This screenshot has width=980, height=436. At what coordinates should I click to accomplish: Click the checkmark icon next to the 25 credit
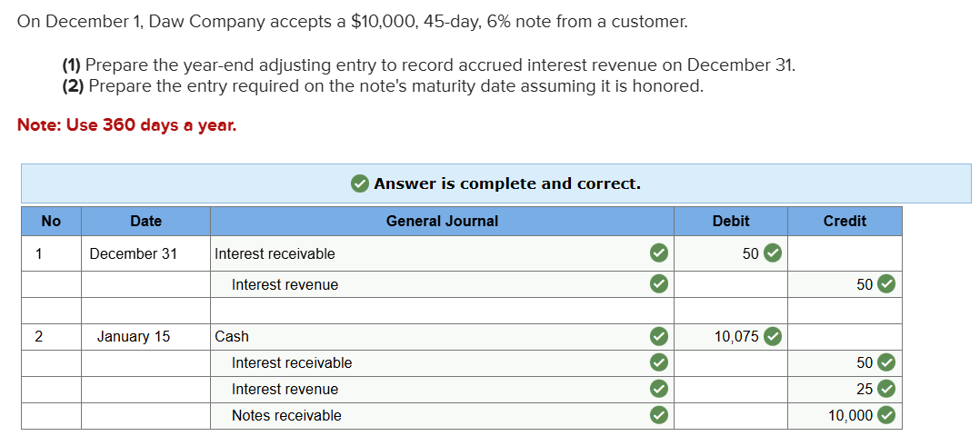(x=886, y=390)
